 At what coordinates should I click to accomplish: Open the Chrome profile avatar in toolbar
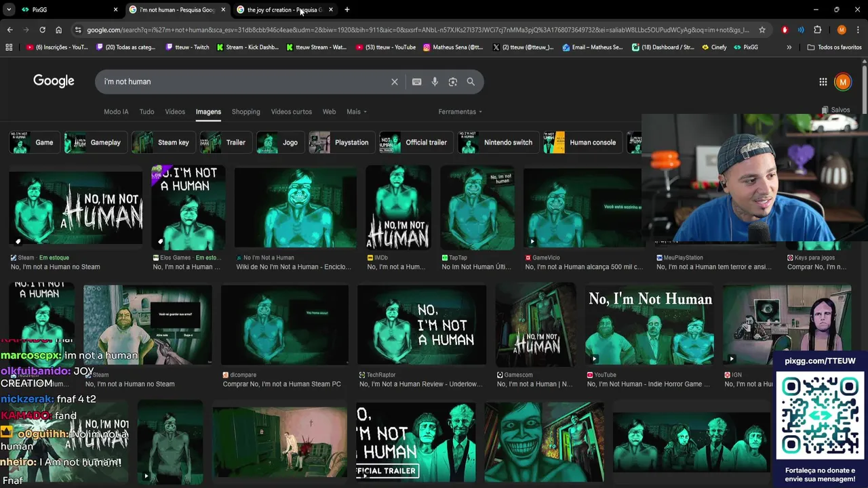(x=842, y=30)
